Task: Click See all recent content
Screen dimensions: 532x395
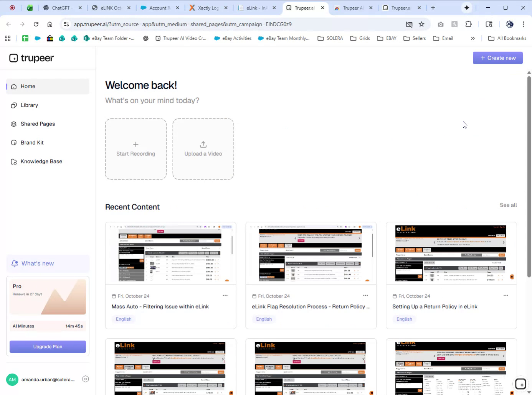Action: click(508, 205)
